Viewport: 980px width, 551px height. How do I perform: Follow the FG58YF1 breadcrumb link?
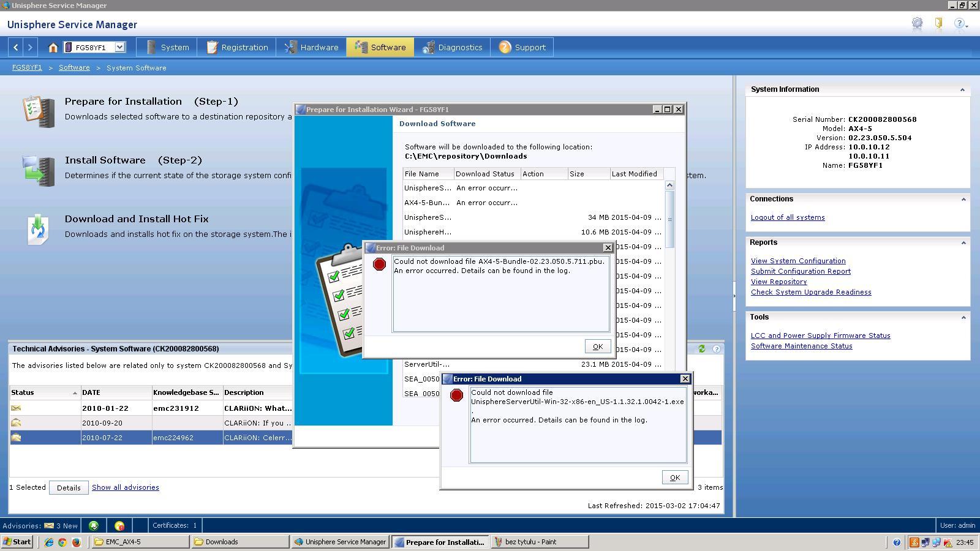[x=27, y=67]
